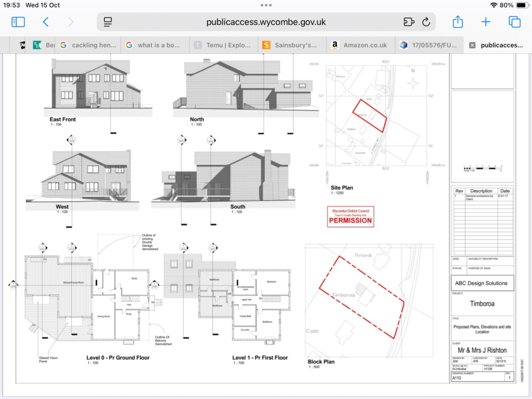Open the Temu Explore tab
This screenshot has height=399, width=532.
[x=223, y=45]
